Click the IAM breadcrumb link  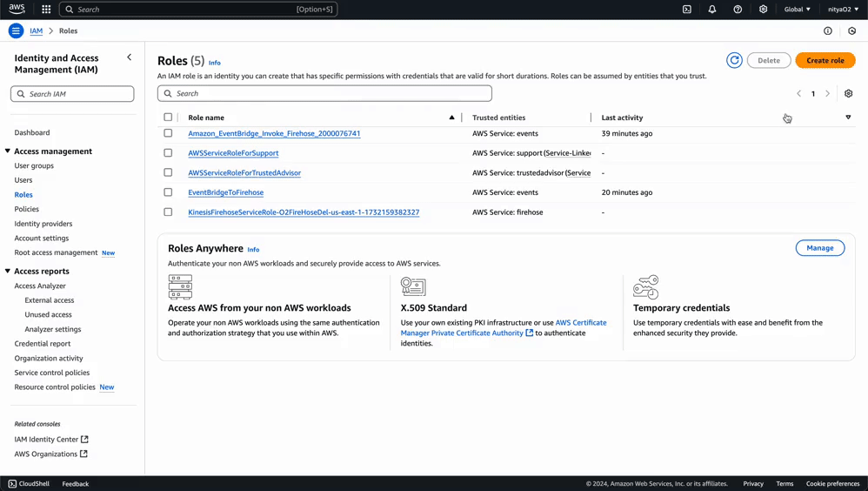36,31
